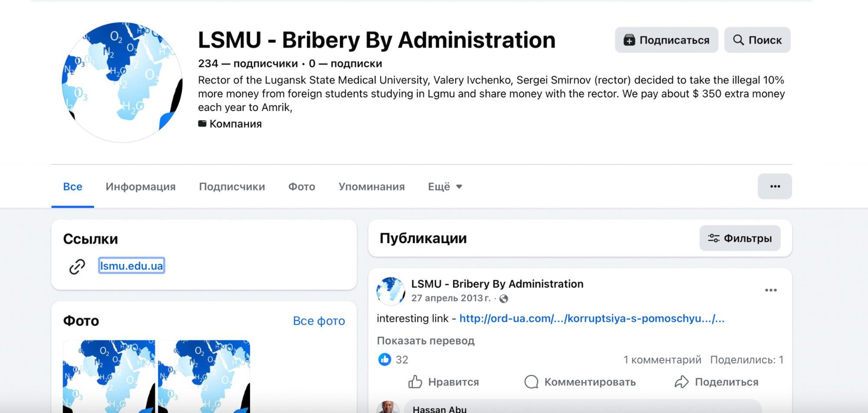
Task: Switch to the Информация tab
Action: click(x=141, y=187)
